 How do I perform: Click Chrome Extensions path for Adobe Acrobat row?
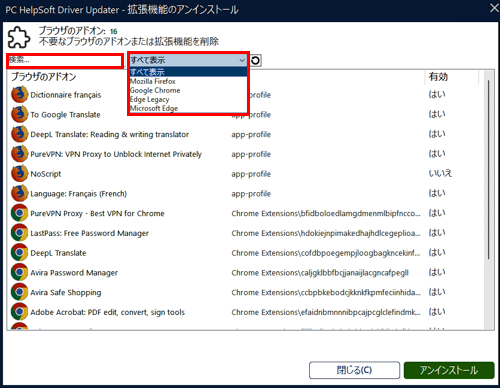[x=326, y=312]
